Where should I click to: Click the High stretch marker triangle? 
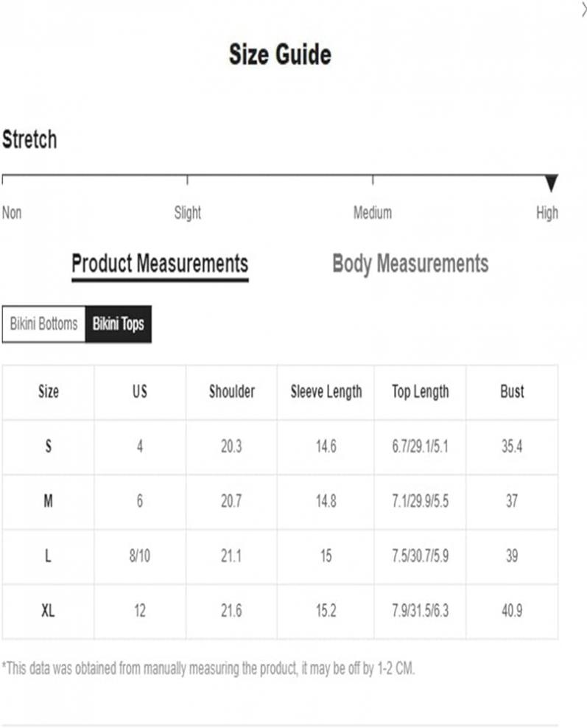[x=551, y=183]
